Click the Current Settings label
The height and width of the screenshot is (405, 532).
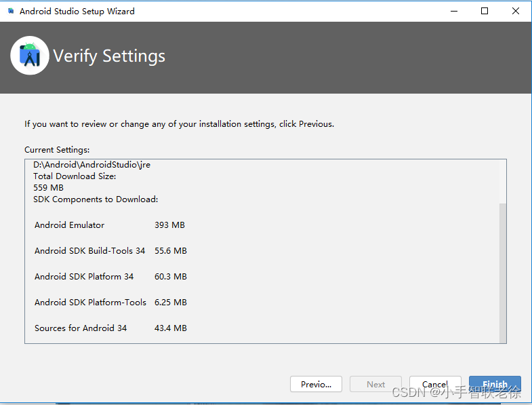click(x=57, y=150)
